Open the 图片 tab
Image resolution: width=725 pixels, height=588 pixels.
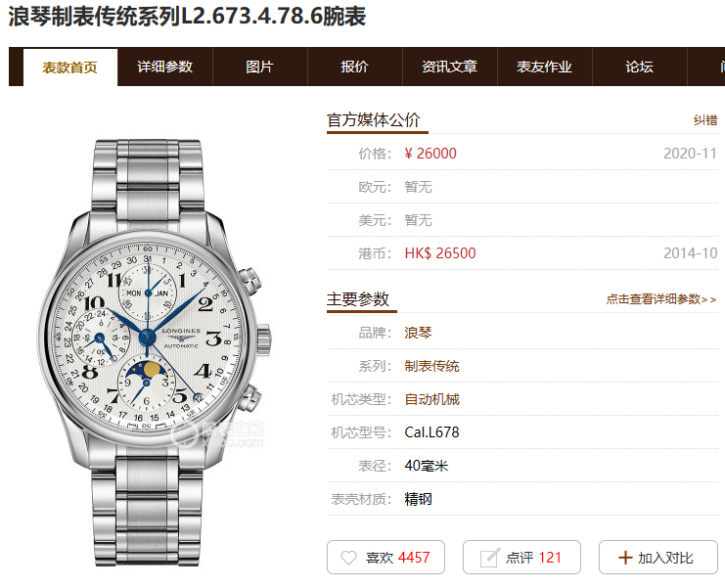260,68
